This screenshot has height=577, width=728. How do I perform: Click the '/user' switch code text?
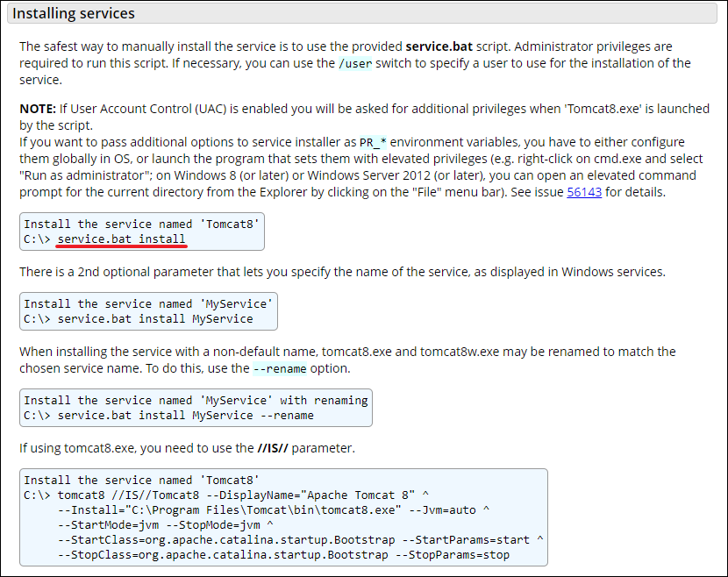[x=355, y=64]
